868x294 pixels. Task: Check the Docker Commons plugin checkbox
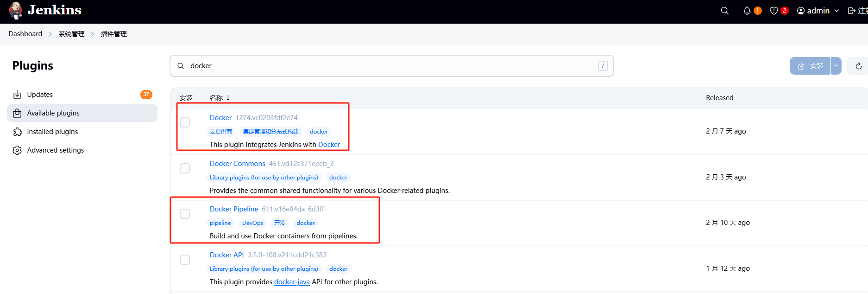point(185,168)
